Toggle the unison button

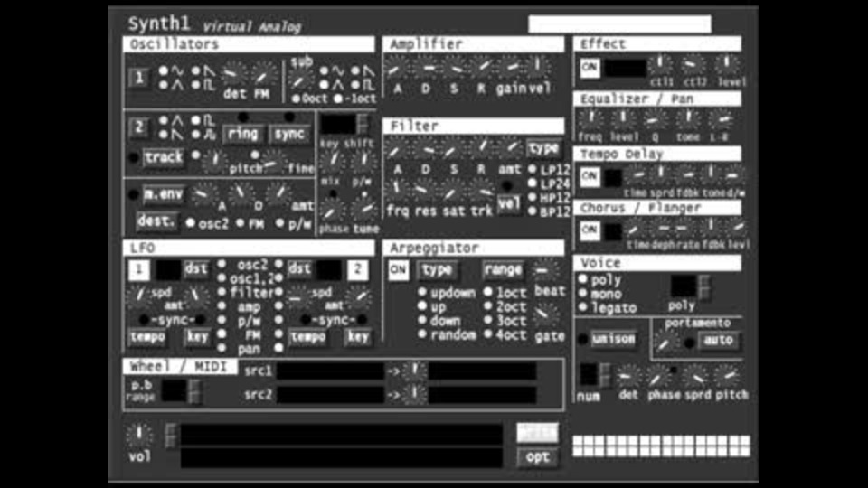[x=613, y=339]
